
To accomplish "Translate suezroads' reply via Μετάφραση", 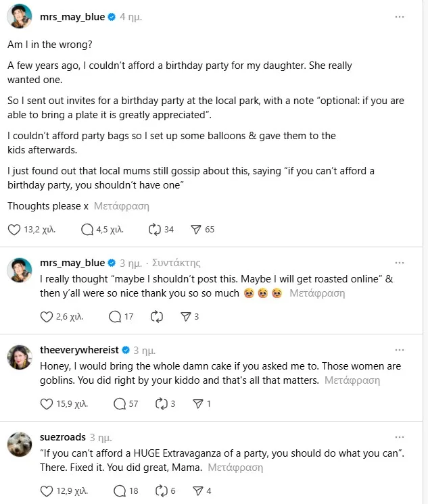I will click(x=235, y=468).
